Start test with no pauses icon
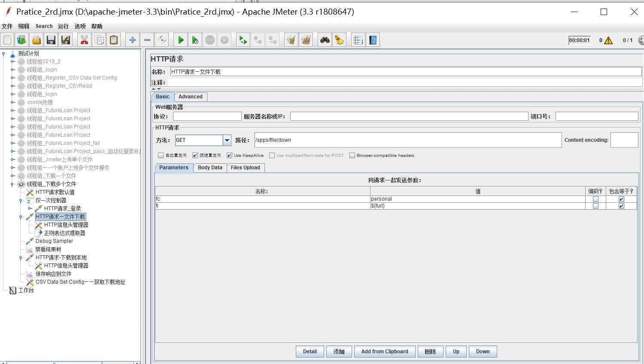The image size is (644, 364). click(195, 40)
